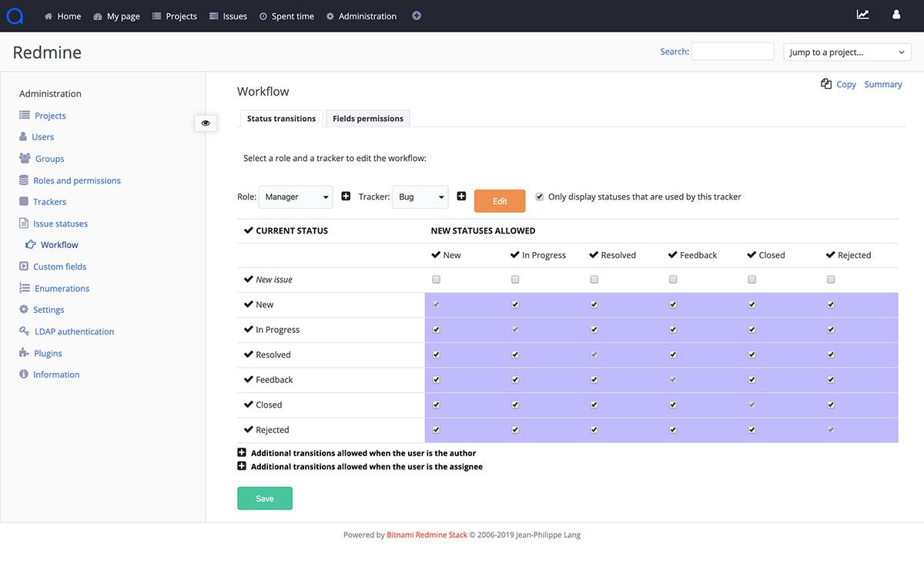Switch to the Fields permissions tab
Screen dimensions: 924x578
pos(368,119)
